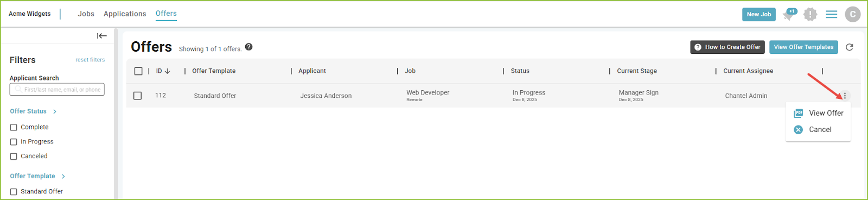Click the alert badge icon
Screen dimensions: 868x200
click(x=810, y=15)
